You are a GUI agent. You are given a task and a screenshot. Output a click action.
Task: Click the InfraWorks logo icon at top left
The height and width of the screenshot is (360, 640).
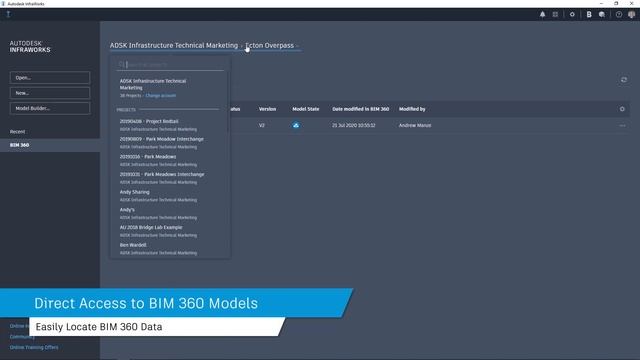coord(8,14)
